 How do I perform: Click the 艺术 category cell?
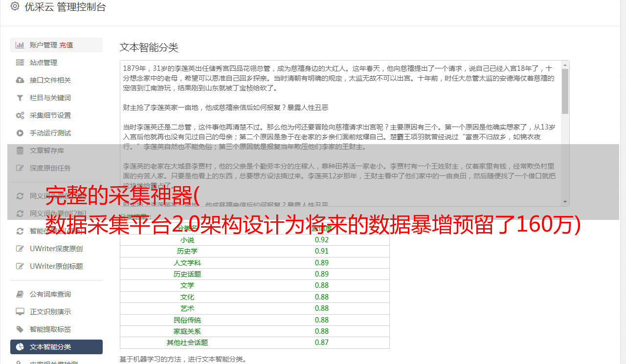(x=187, y=308)
